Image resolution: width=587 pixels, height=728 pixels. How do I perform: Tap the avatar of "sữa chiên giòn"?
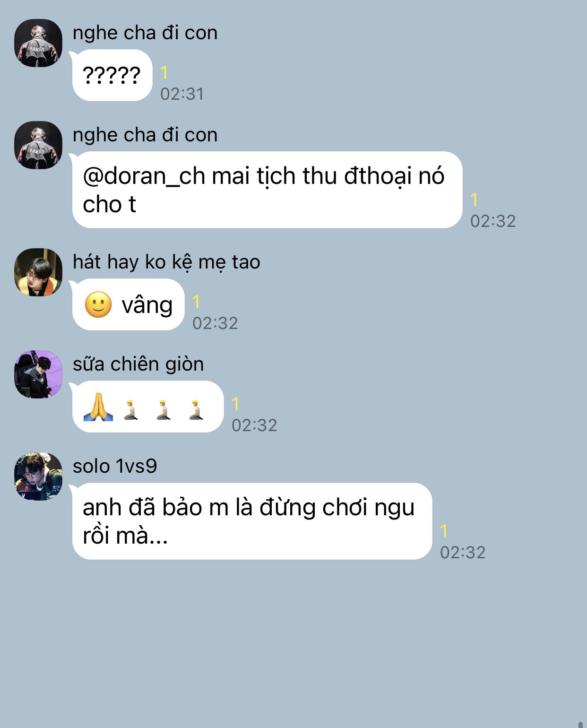tap(38, 374)
